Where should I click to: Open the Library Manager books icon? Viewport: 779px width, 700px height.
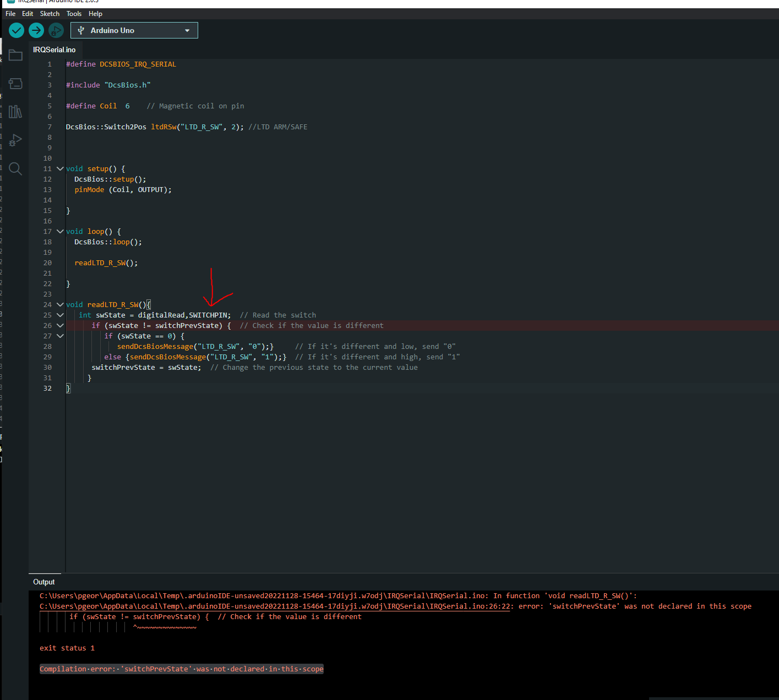coord(15,112)
